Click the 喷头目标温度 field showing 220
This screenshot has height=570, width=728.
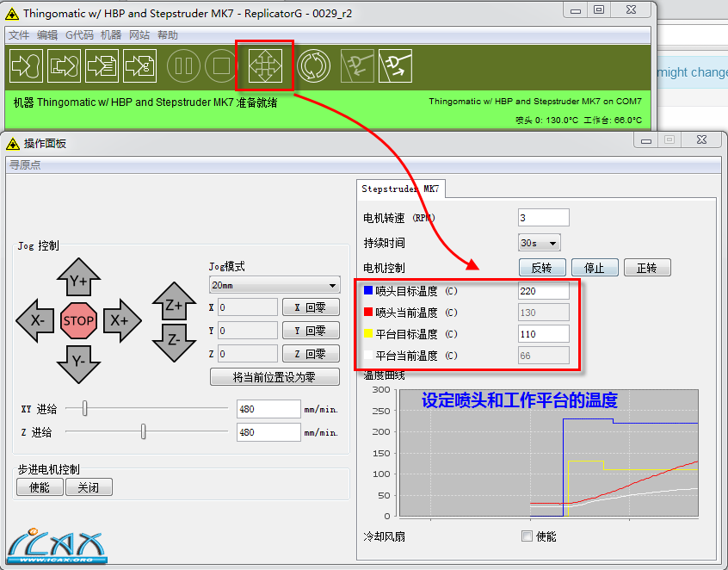[543, 291]
